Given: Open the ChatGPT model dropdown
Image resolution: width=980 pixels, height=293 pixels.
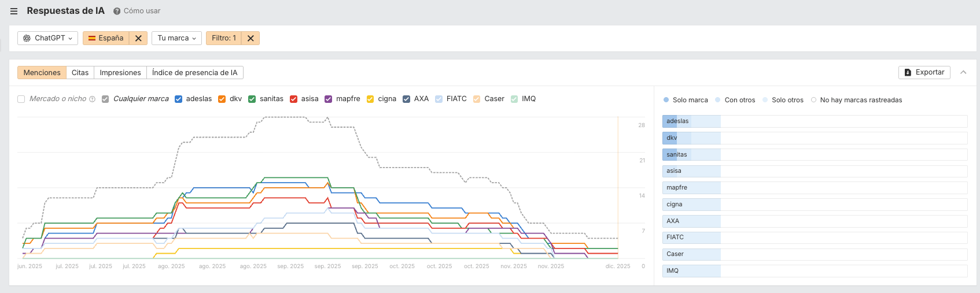Looking at the screenshot, I should (x=48, y=38).
